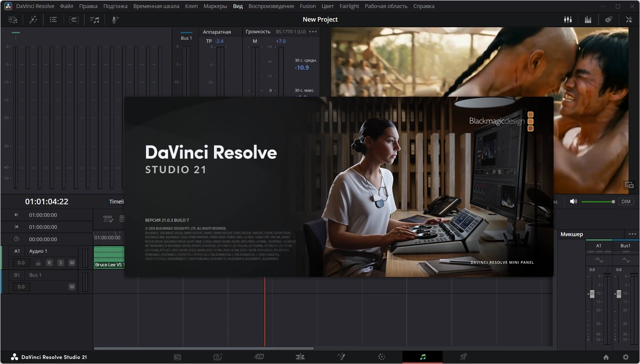Switch to the Edit page icon
Screen dimensions: 640x364
click(259, 357)
